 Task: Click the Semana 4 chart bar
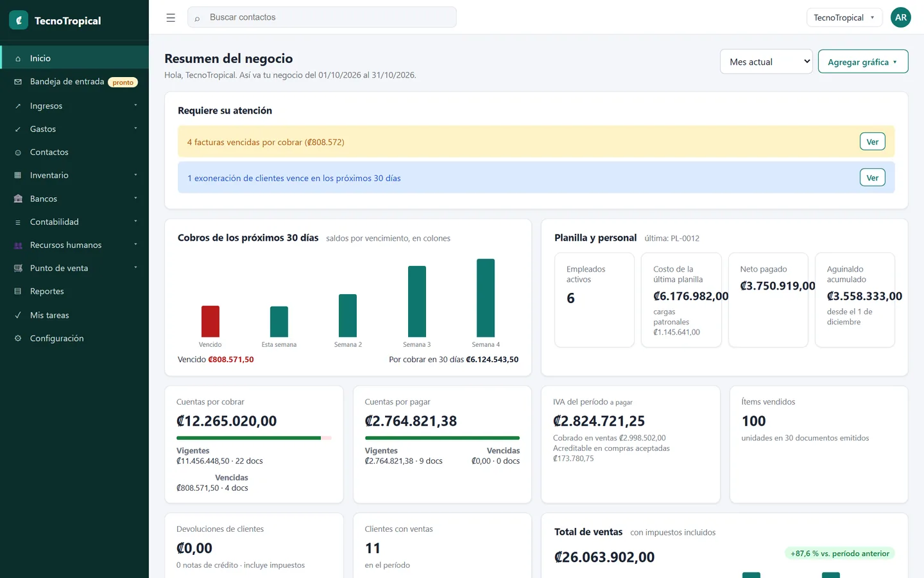[x=486, y=298]
